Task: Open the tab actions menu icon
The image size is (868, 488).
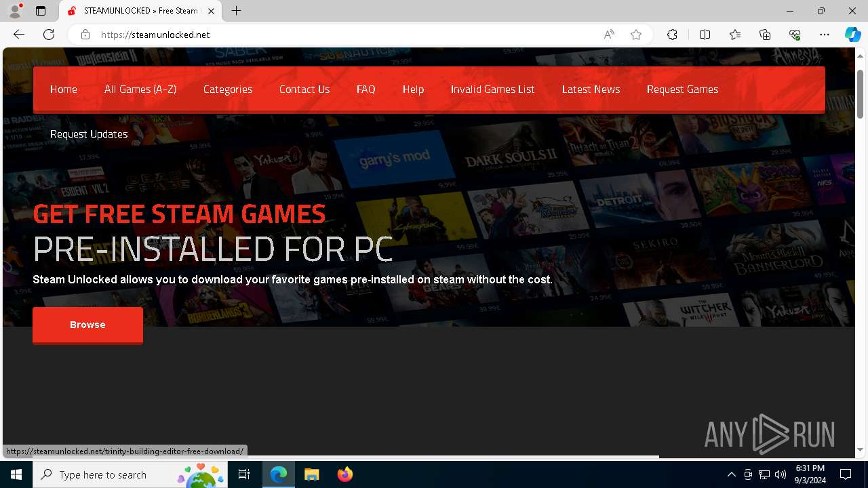Action: 41,11
